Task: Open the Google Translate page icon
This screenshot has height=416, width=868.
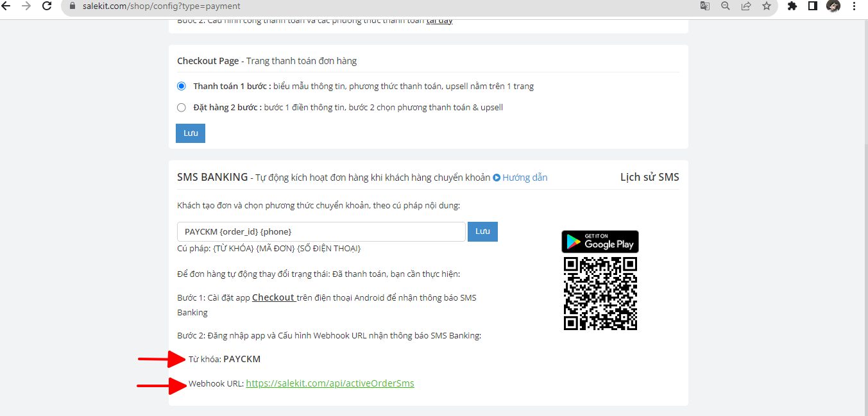Action: pos(705,6)
